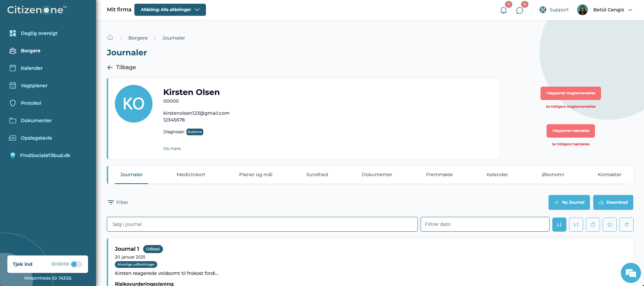
Task: Expand the Filter options
Action: (x=118, y=202)
